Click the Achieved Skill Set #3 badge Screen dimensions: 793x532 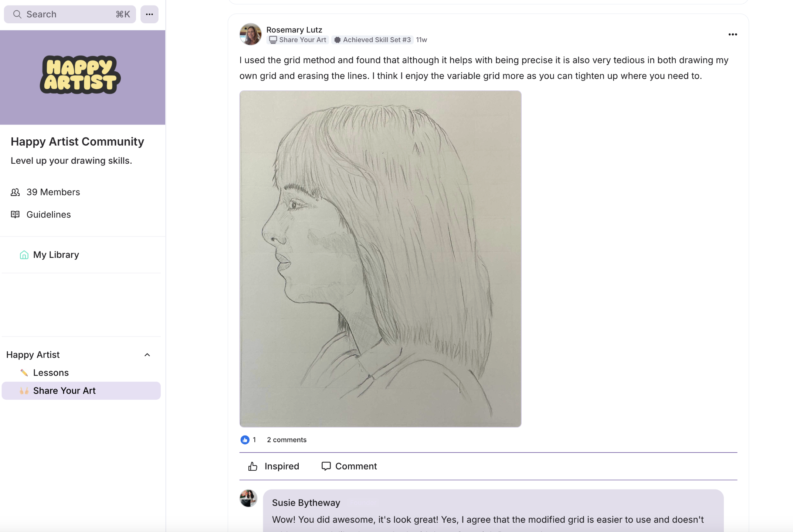click(373, 40)
